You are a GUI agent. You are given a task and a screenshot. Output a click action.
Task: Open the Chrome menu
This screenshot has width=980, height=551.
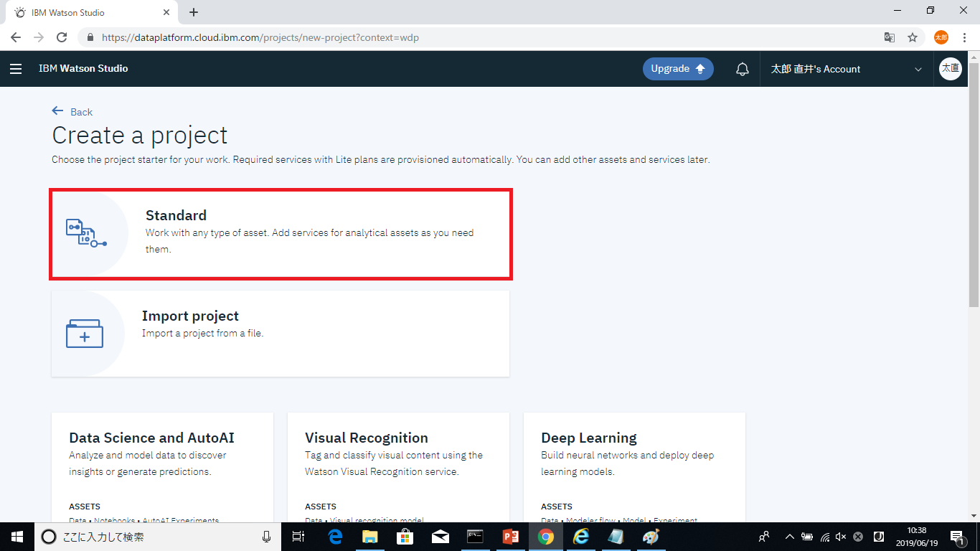964,37
